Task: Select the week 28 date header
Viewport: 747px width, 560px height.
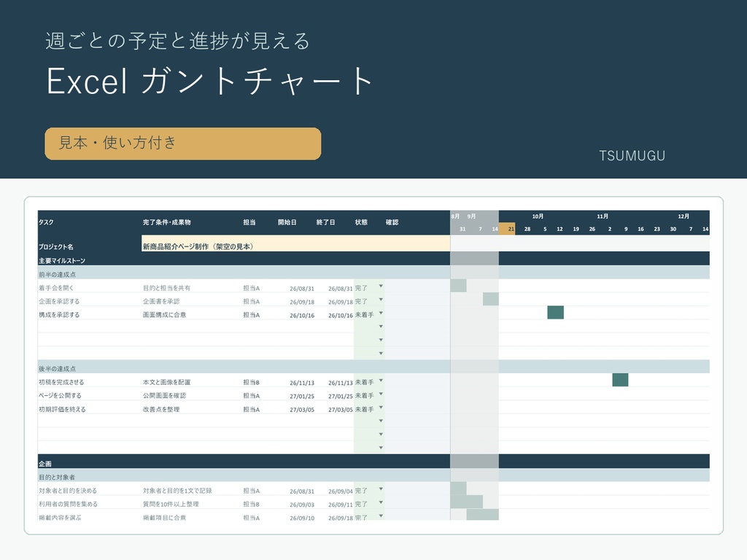Action: click(x=527, y=229)
